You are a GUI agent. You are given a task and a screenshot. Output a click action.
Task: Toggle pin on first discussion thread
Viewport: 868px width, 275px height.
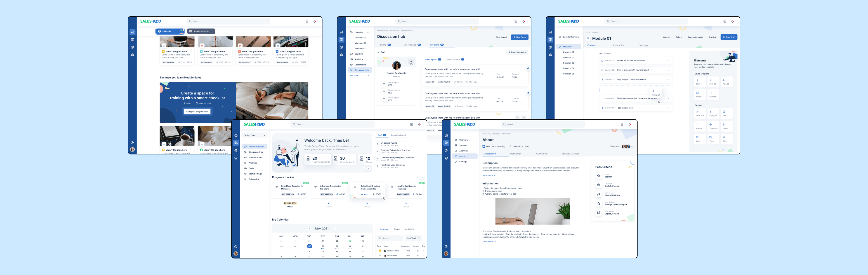pyautogui.click(x=528, y=68)
